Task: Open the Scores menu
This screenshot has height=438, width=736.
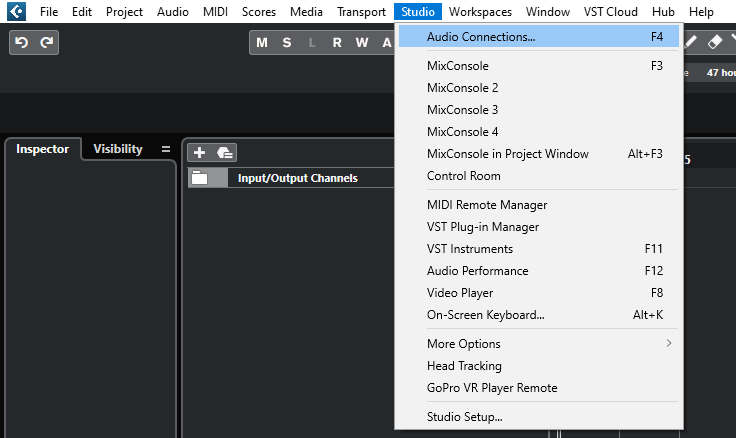Action: pyautogui.click(x=259, y=12)
